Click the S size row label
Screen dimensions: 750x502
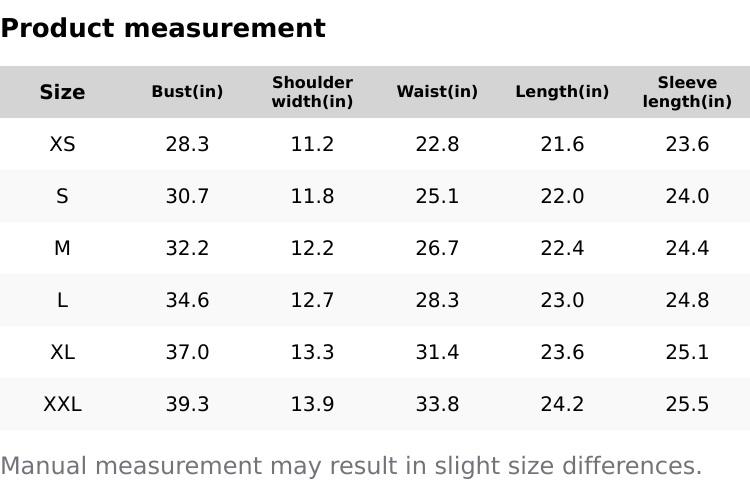point(62,196)
